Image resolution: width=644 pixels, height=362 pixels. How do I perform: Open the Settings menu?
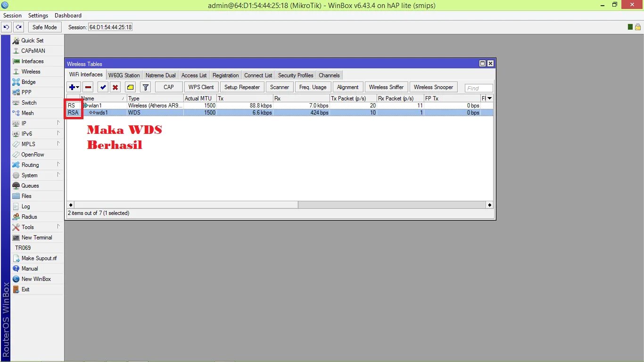(x=38, y=16)
